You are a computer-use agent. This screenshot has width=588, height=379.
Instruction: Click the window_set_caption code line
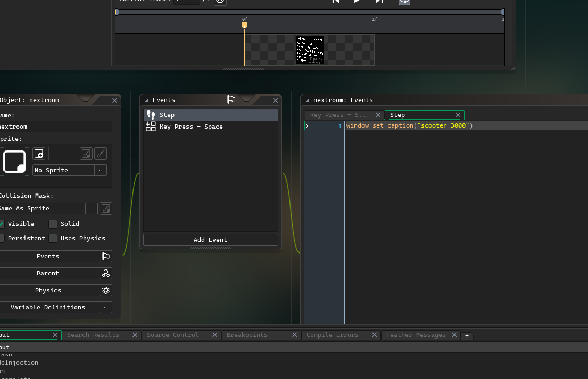point(409,125)
